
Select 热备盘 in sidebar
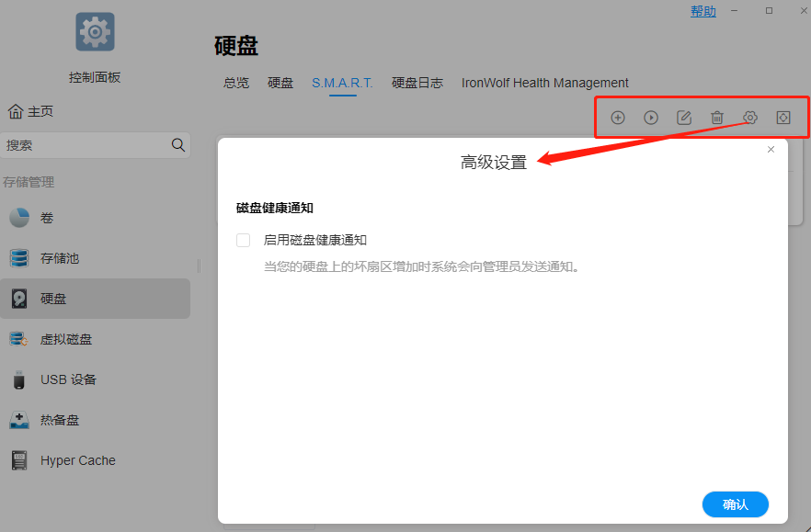[x=96, y=420]
